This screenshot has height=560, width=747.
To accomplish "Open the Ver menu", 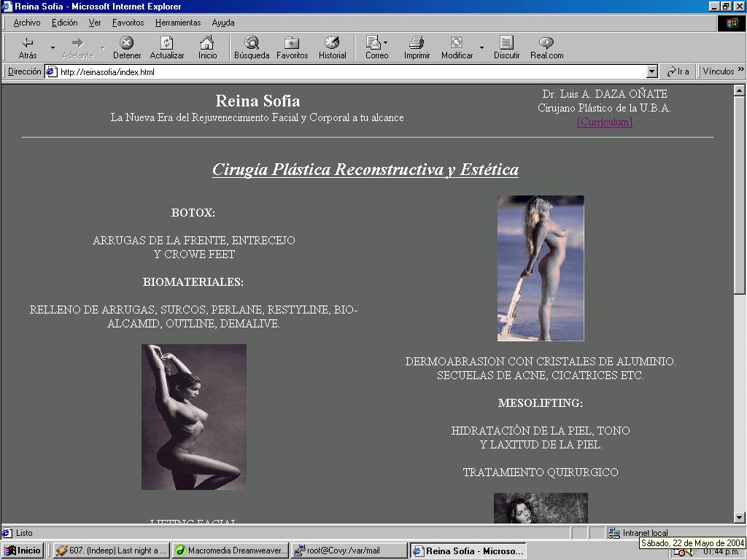I will pos(94,23).
